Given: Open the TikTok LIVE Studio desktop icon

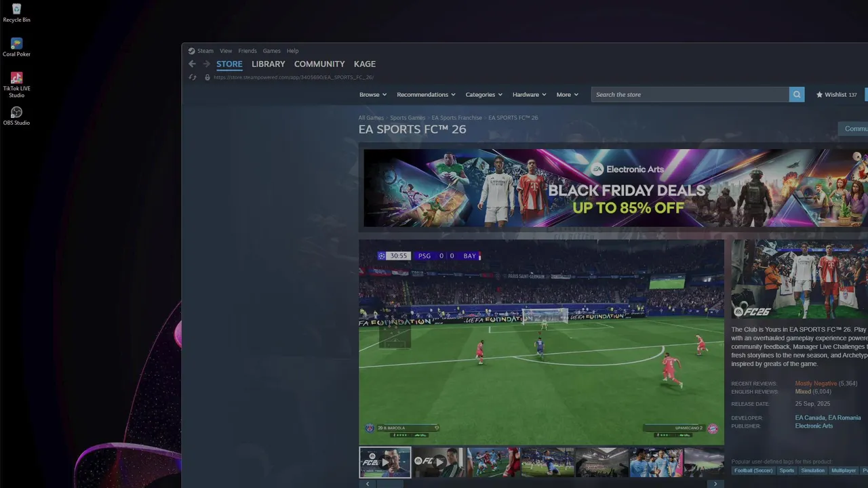Looking at the screenshot, I should pyautogui.click(x=16, y=85).
